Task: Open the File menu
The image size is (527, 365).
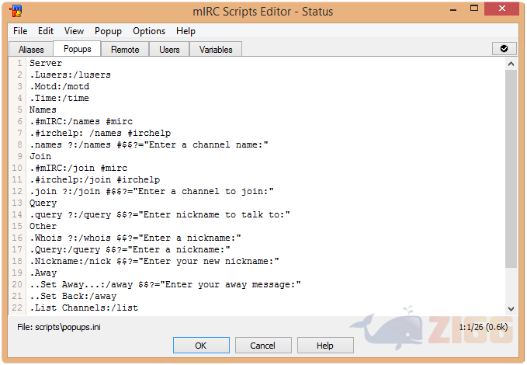Action: click(20, 31)
